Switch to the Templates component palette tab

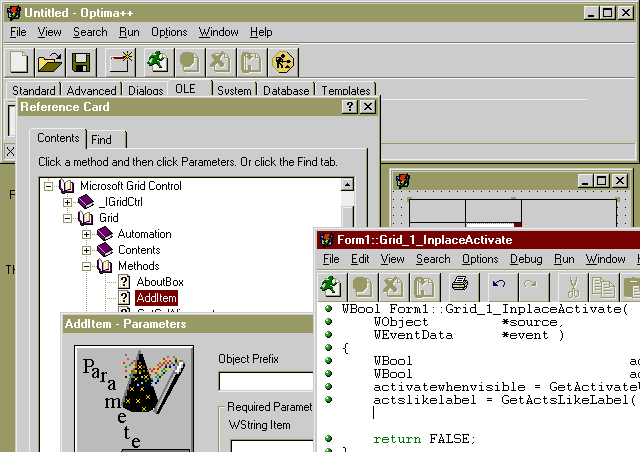pyautogui.click(x=346, y=90)
